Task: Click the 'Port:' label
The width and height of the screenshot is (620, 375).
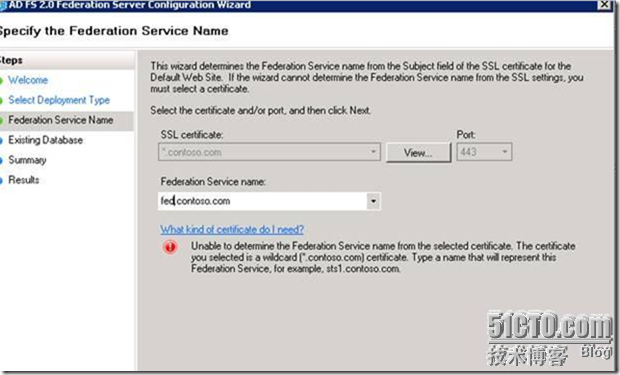Action: (x=466, y=135)
